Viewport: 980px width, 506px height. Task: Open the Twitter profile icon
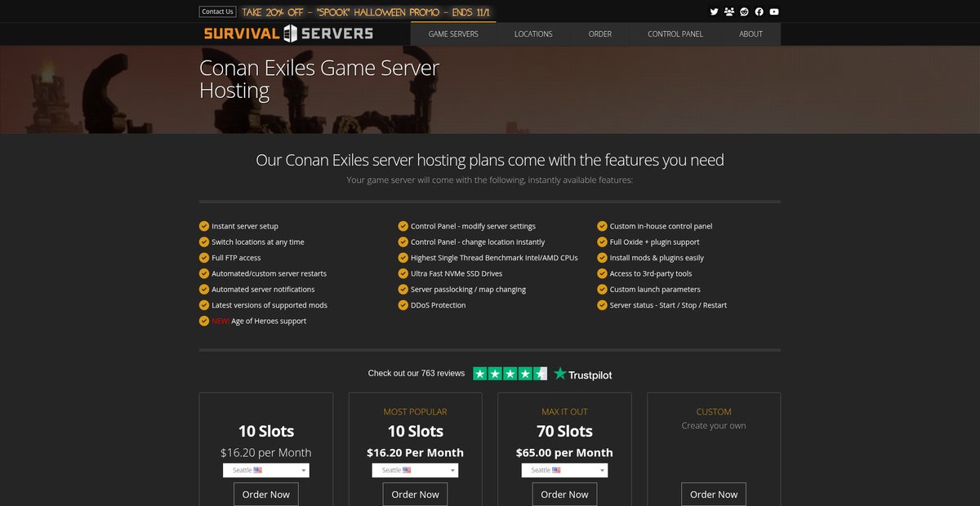click(715, 11)
